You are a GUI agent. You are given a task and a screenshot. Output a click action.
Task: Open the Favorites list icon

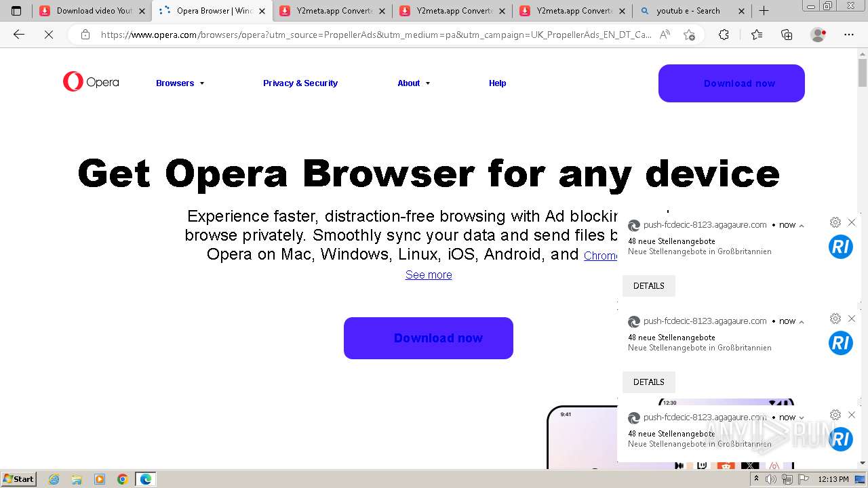click(757, 35)
